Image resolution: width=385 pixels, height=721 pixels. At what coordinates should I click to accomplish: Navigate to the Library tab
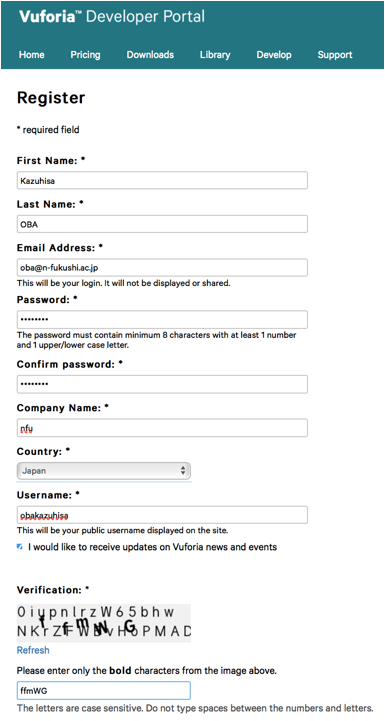tap(215, 55)
